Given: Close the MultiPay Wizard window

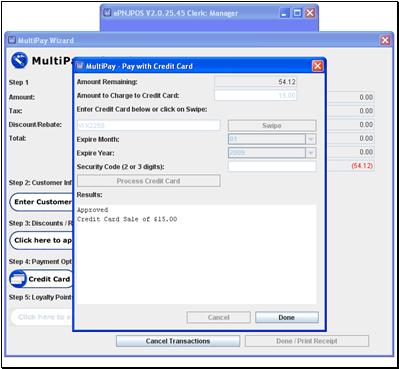Looking at the screenshot, I should pos(385,40).
